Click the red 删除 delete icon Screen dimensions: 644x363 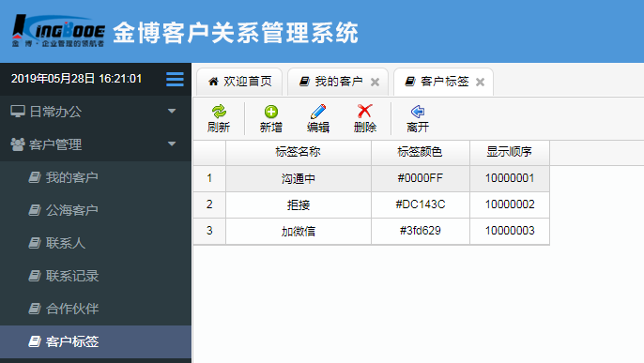[364, 111]
